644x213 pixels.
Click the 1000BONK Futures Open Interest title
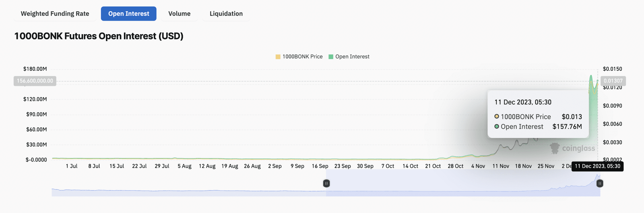pyautogui.click(x=99, y=36)
